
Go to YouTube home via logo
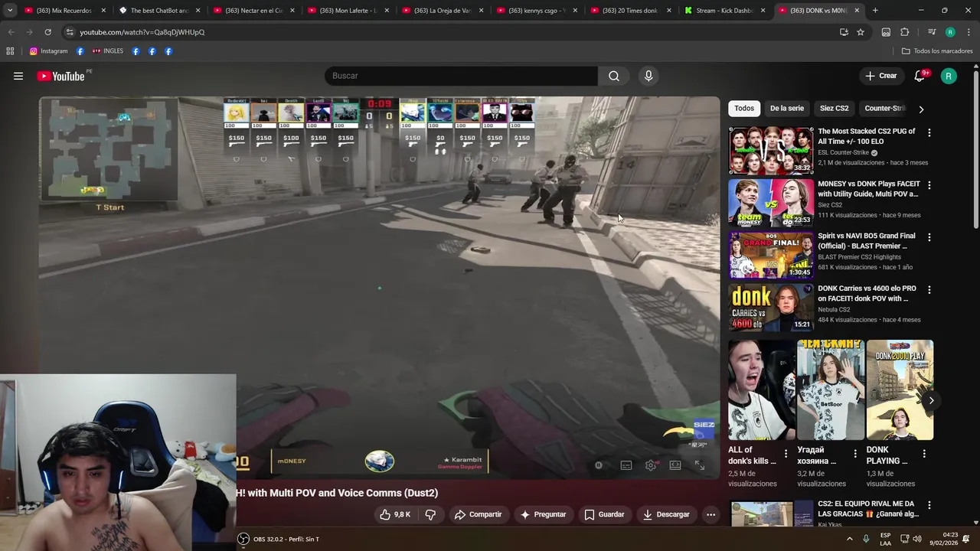point(60,76)
